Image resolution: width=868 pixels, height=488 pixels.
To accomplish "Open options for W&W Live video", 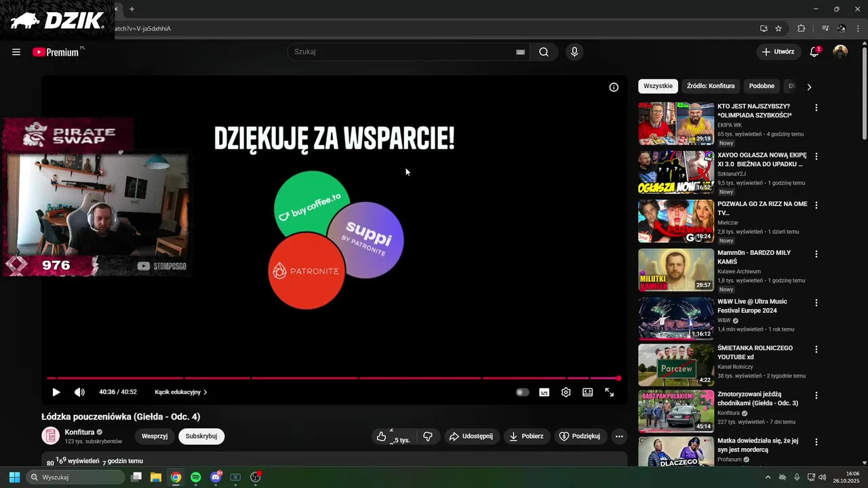I will tap(816, 303).
